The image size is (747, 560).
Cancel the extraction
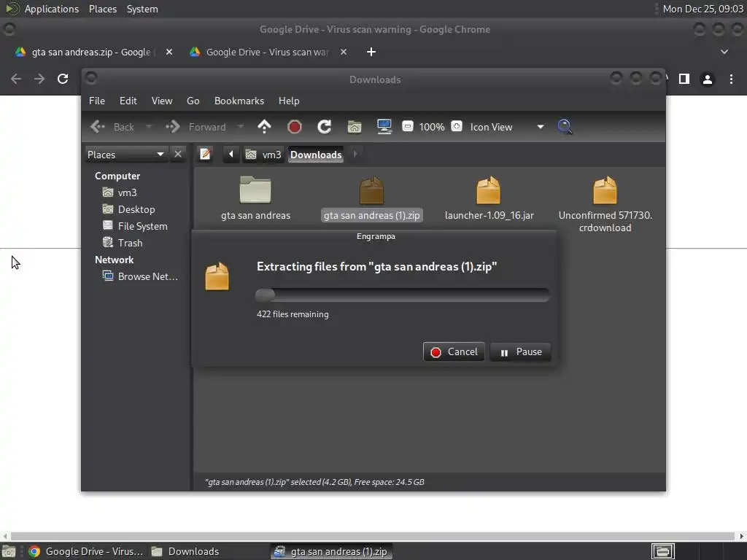[x=454, y=352]
